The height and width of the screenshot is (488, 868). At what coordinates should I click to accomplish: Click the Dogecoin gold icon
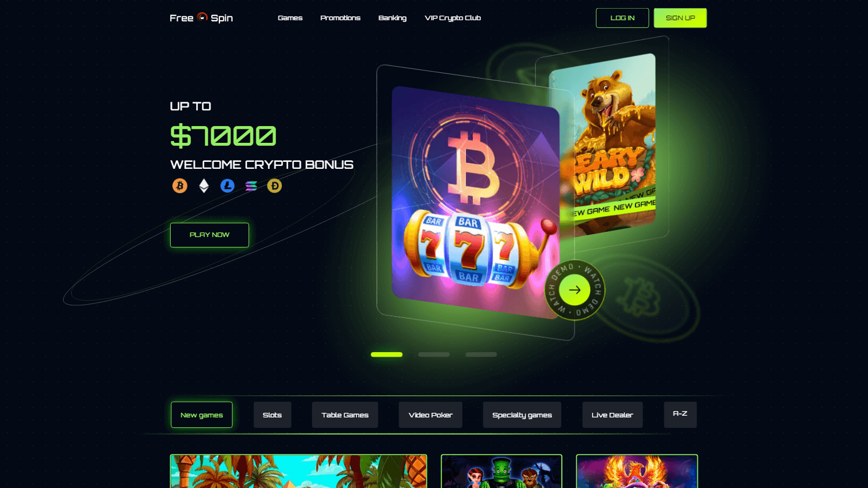click(274, 186)
